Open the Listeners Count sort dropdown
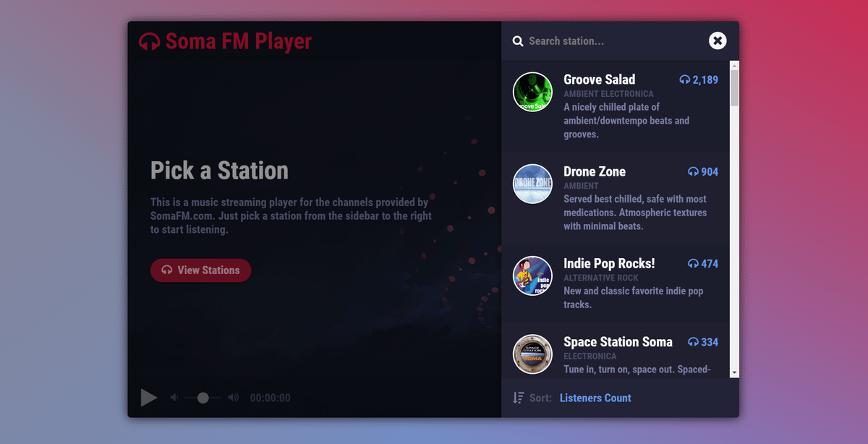 point(595,398)
